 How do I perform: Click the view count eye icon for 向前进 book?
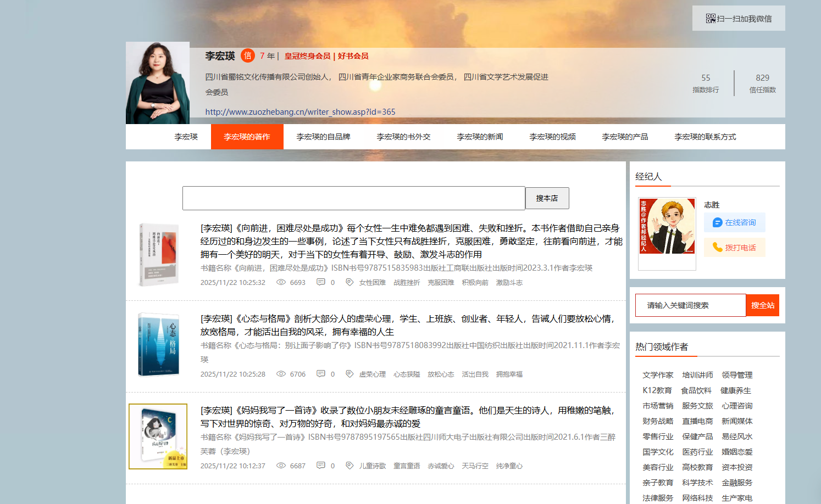(281, 282)
